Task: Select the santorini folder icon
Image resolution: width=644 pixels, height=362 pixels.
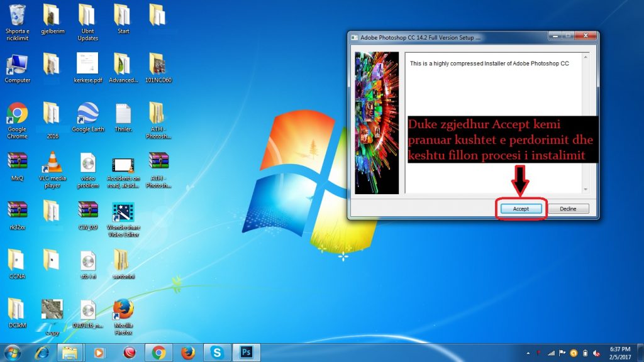Action: 123,264
